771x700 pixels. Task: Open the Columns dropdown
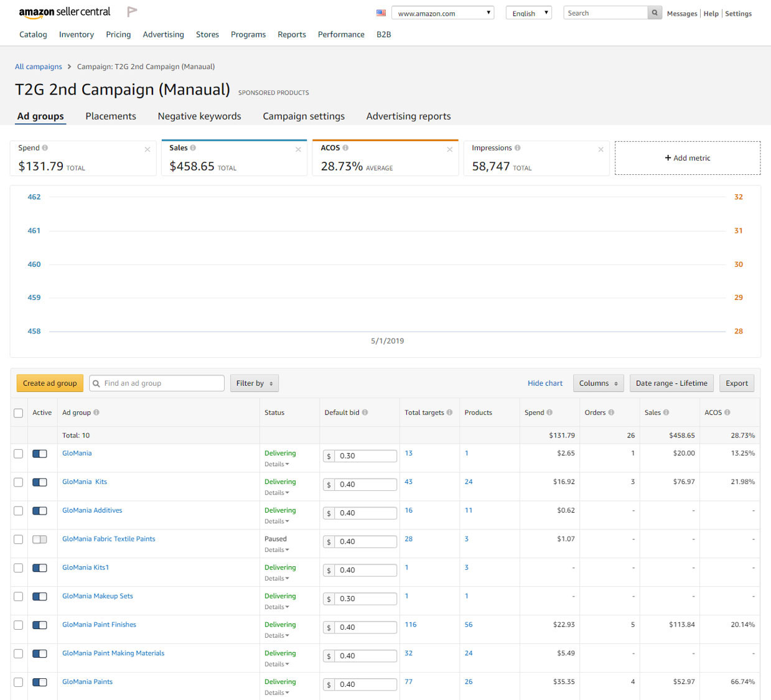click(x=598, y=383)
